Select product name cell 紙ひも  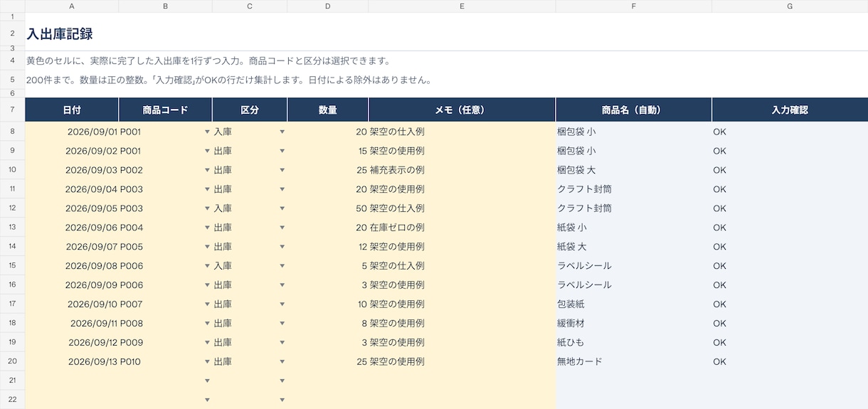(633, 343)
